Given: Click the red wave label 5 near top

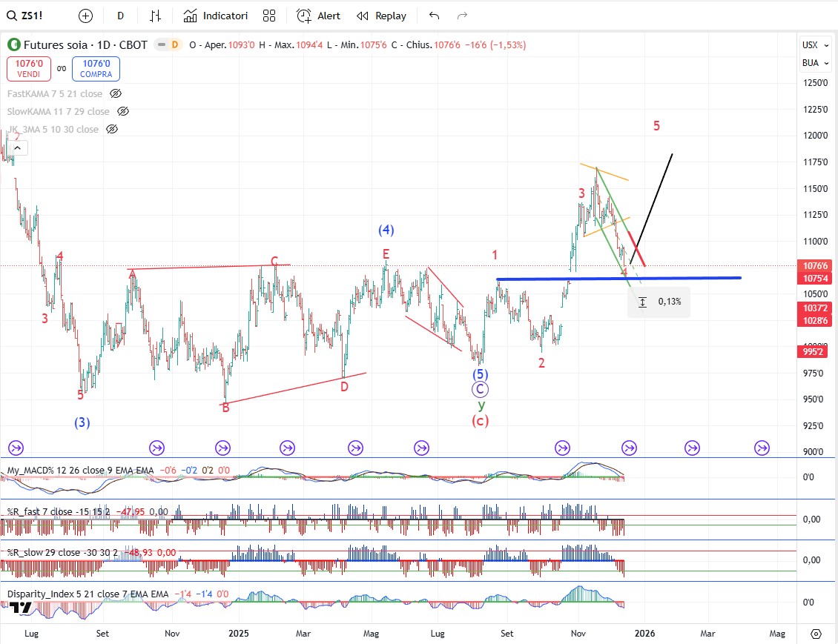Looking at the screenshot, I should [656, 126].
